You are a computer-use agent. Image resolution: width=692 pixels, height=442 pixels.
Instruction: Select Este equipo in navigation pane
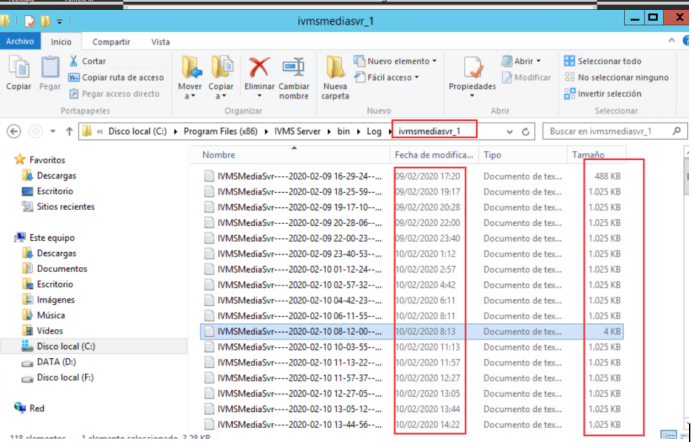(45, 237)
